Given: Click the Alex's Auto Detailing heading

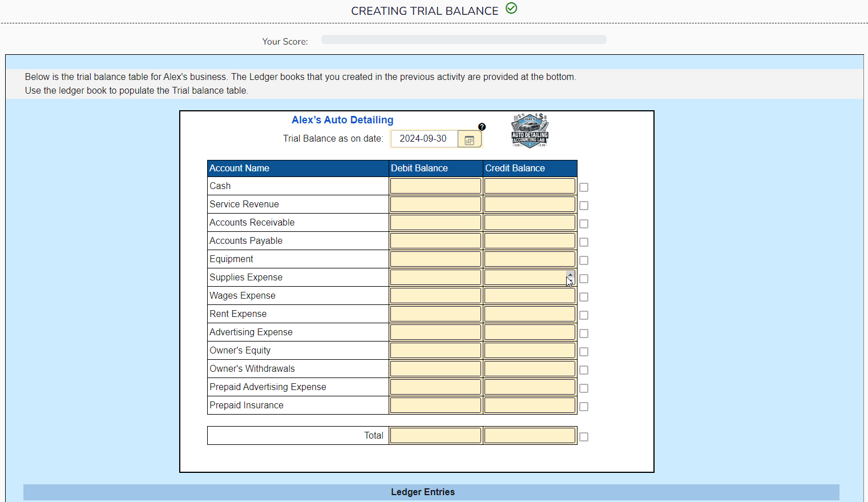Looking at the screenshot, I should pyautogui.click(x=342, y=120).
